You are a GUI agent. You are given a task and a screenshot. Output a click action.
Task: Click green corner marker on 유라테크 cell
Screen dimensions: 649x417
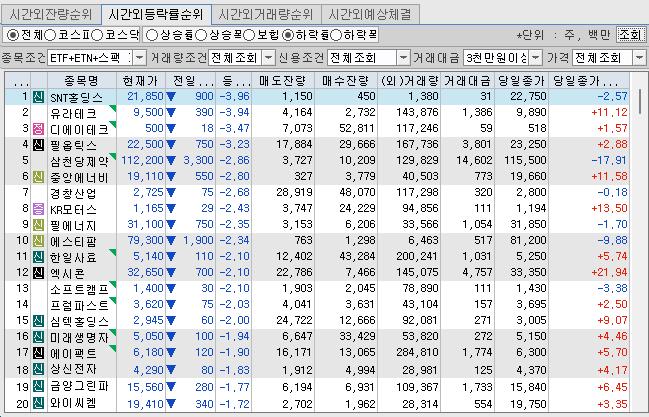pos(113,108)
